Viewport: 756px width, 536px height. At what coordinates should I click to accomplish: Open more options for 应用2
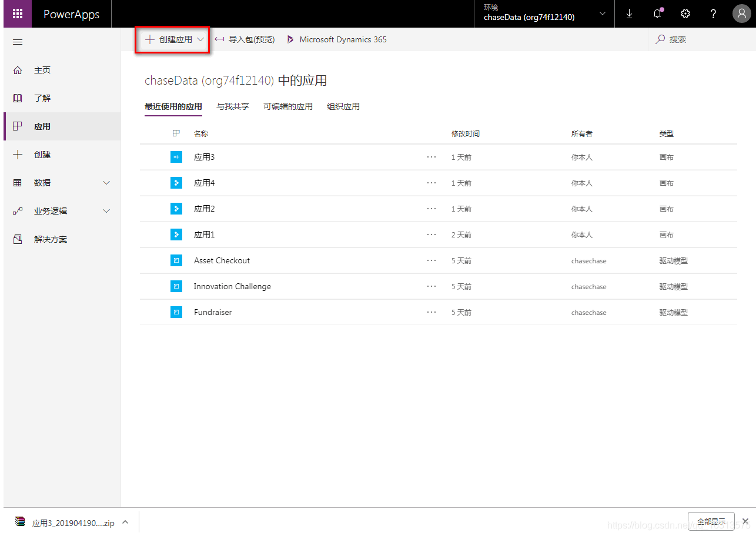coord(431,209)
